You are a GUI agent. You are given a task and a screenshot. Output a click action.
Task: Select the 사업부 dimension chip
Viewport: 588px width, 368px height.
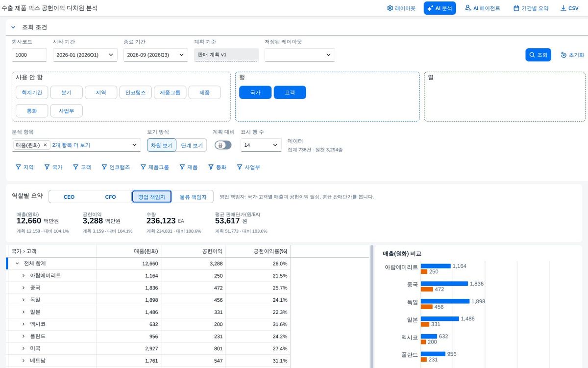click(66, 111)
